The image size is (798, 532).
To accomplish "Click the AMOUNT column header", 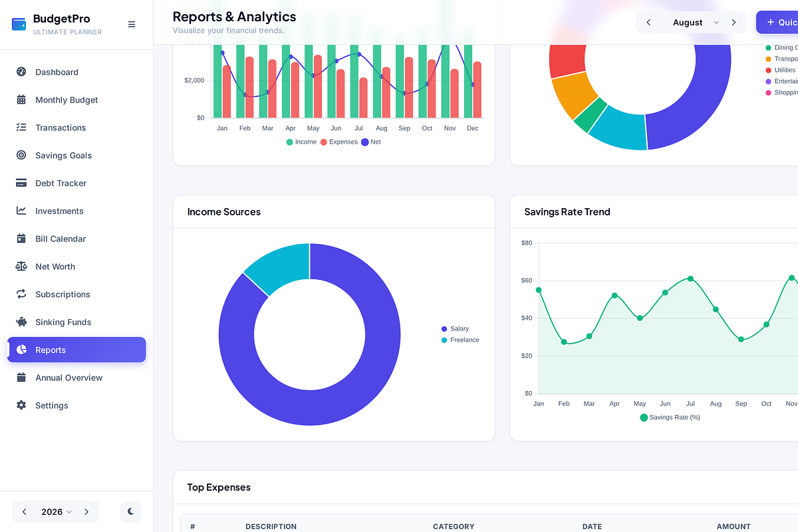I will [733, 526].
